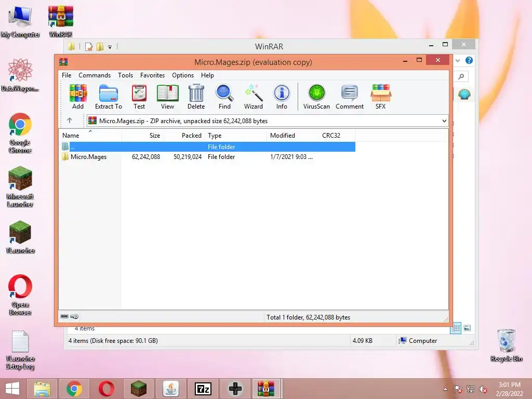532x399 pixels.
Task: Sort by the Modified column header
Action: click(293, 136)
